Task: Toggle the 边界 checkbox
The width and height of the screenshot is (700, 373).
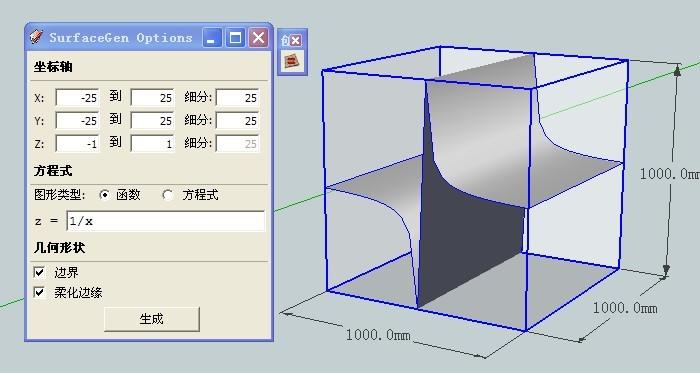Action: [x=39, y=272]
